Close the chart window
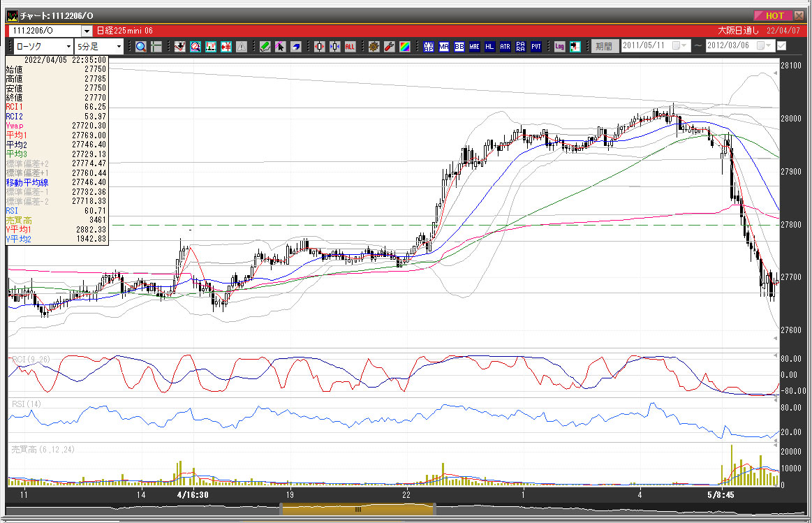The width and height of the screenshot is (812, 523). [799, 15]
